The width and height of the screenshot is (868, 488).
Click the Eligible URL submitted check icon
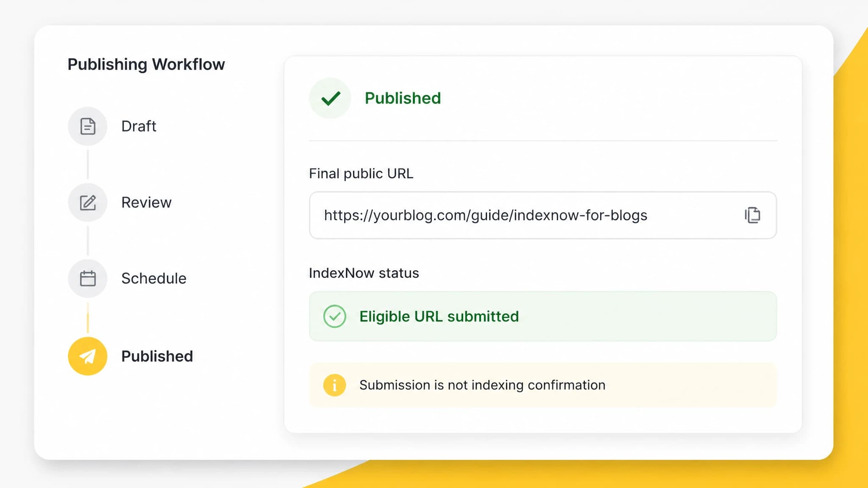click(x=334, y=316)
